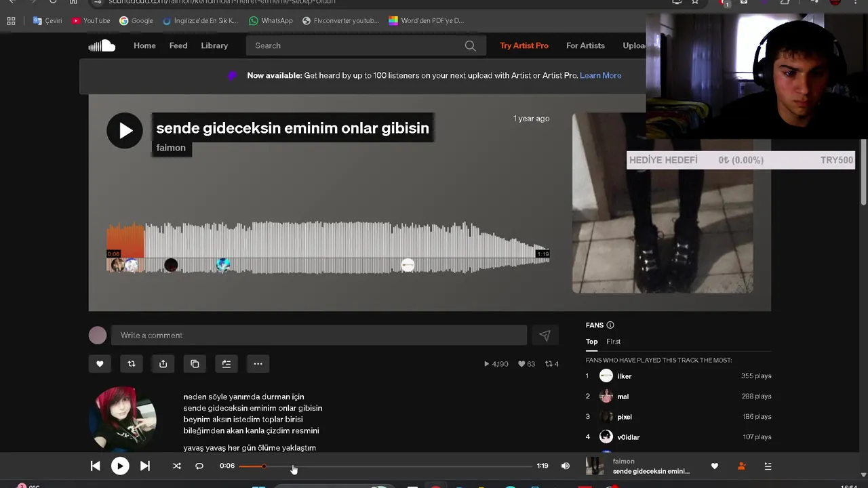Repost the track
This screenshot has width=868, height=488.
tap(132, 364)
